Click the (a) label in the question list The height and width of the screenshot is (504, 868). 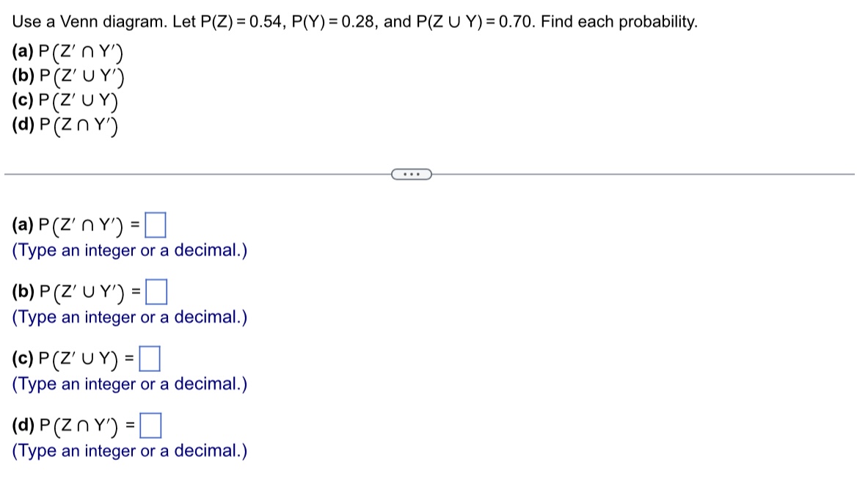[23, 52]
